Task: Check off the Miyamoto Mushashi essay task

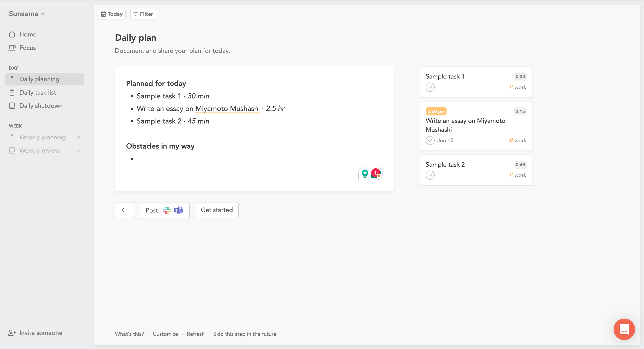Action: pyautogui.click(x=430, y=140)
